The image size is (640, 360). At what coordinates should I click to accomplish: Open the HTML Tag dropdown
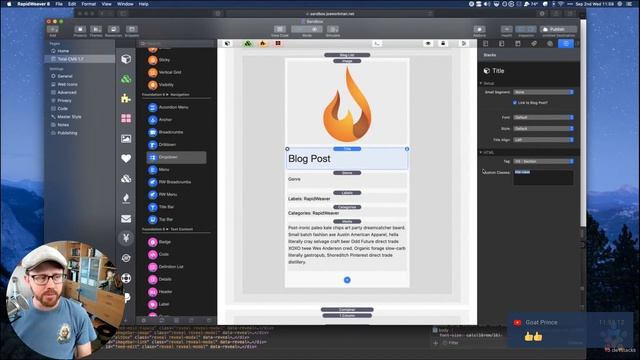(x=543, y=162)
